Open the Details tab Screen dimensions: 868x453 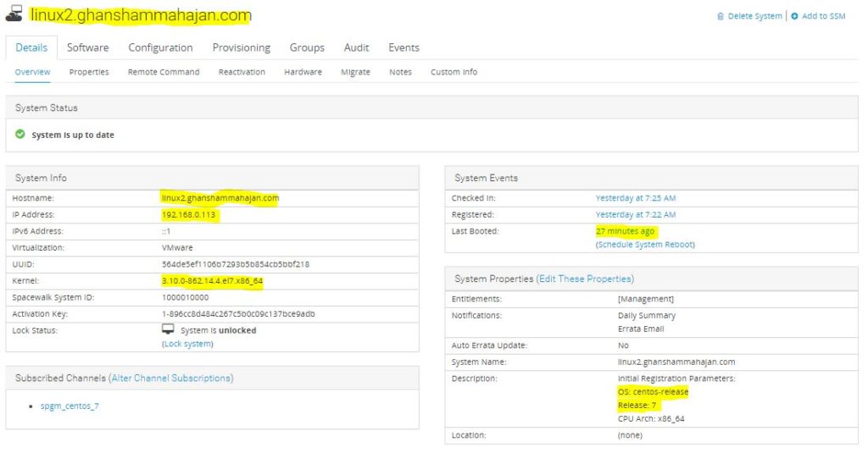(x=31, y=47)
